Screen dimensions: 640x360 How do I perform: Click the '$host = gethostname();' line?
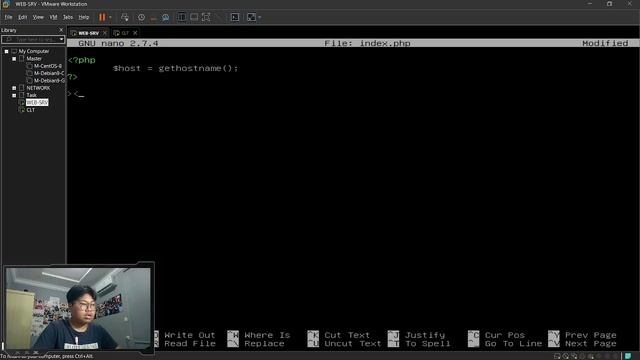(176, 68)
